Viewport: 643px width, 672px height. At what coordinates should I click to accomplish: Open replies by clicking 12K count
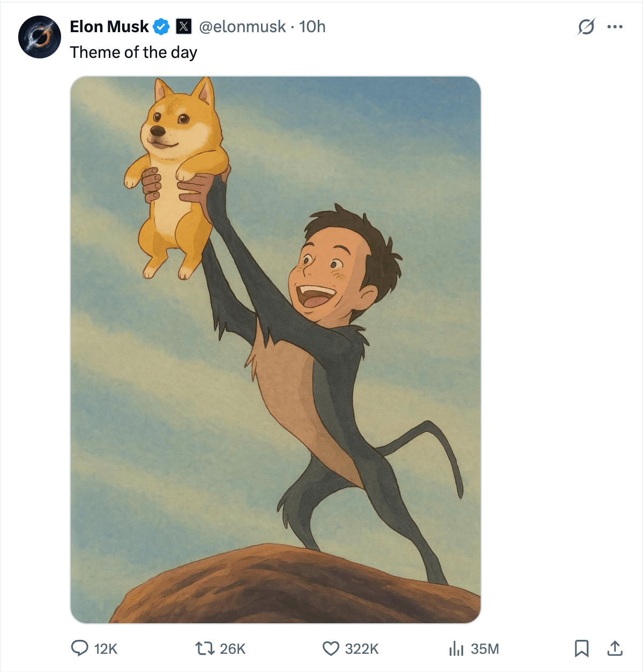(105, 649)
